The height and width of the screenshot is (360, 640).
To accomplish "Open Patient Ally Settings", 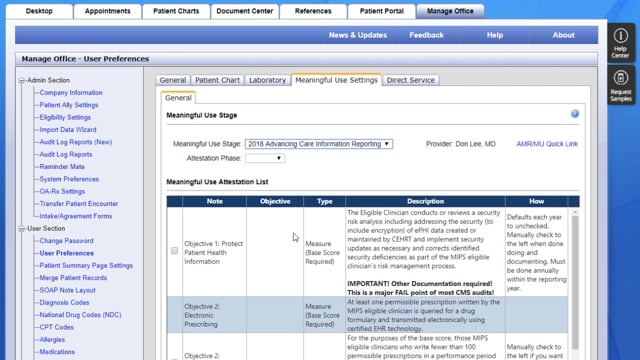I will tap(69, 105).
